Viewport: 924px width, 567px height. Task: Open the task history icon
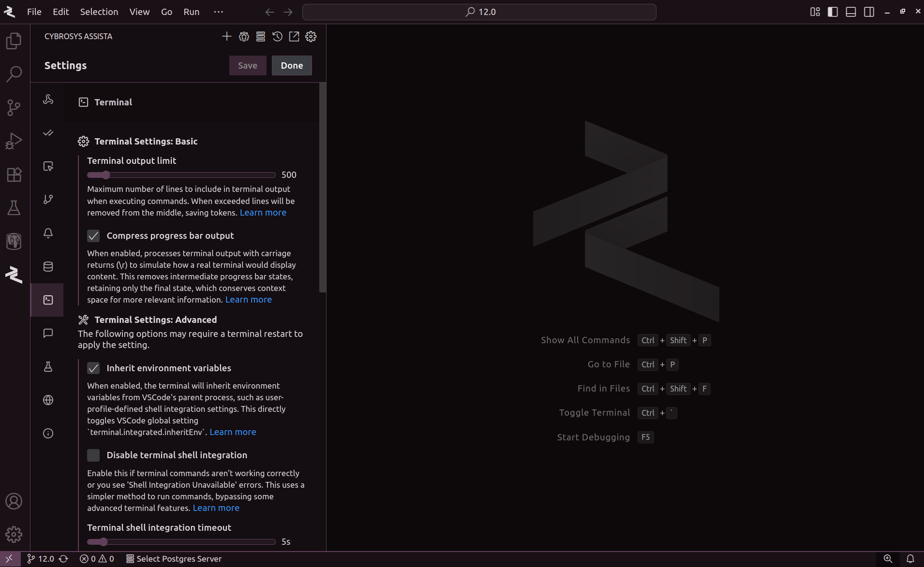pyautogui.click(x=277, y=36)
